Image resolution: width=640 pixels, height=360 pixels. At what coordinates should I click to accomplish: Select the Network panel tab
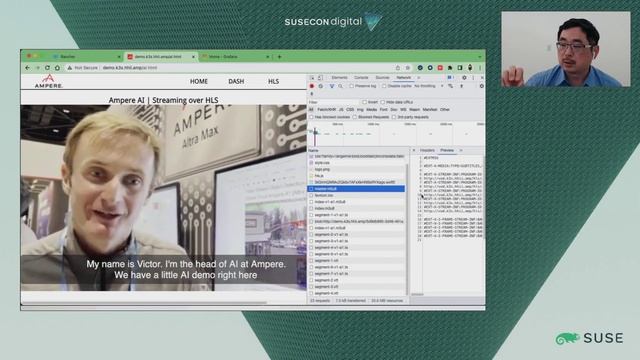(404, 78)
